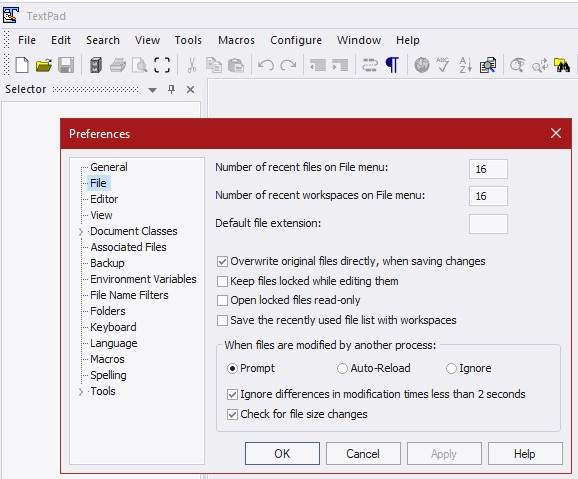Open the View menu
This screenshot has width=578, height=479.
click(147, 40)
